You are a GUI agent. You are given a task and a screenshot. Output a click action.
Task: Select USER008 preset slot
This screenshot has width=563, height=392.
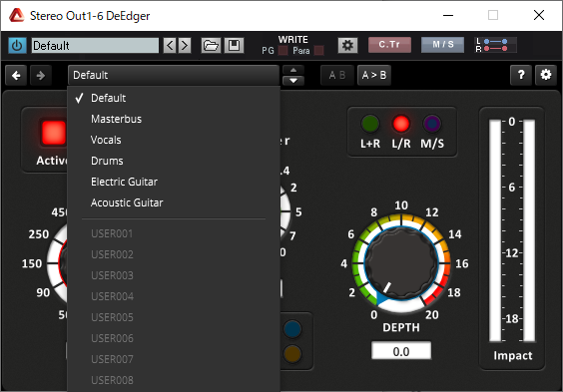click(x=174, y=380)
